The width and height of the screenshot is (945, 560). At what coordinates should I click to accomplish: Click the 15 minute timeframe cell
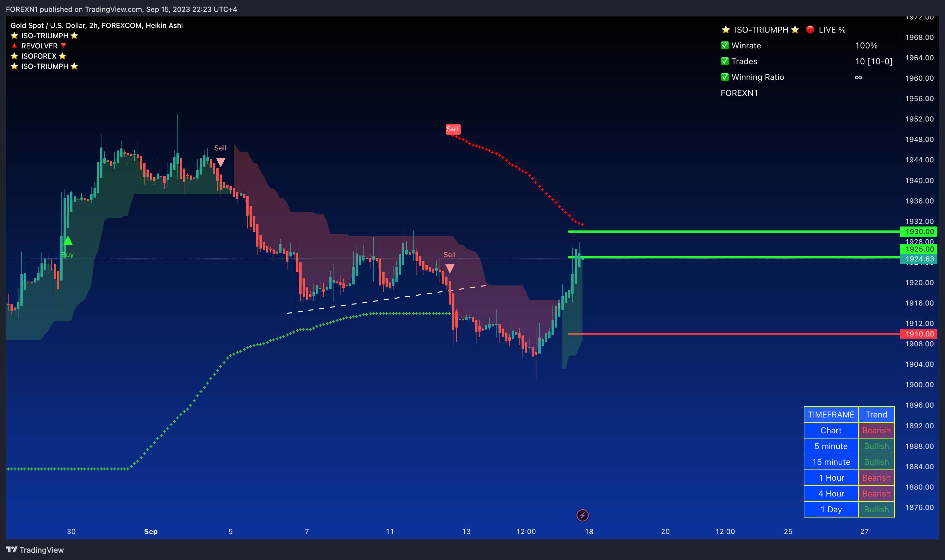tap(831, 462)
